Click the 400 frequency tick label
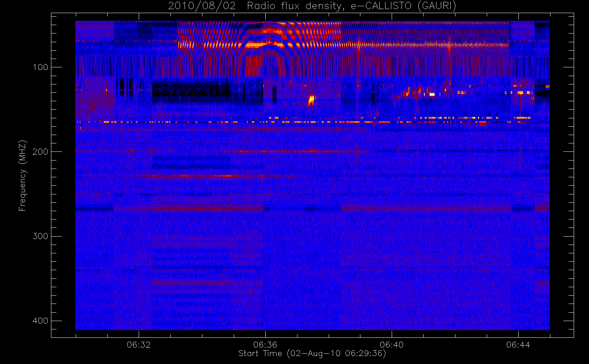The height and width of the screenshot is (364, 589). point(40,321)
